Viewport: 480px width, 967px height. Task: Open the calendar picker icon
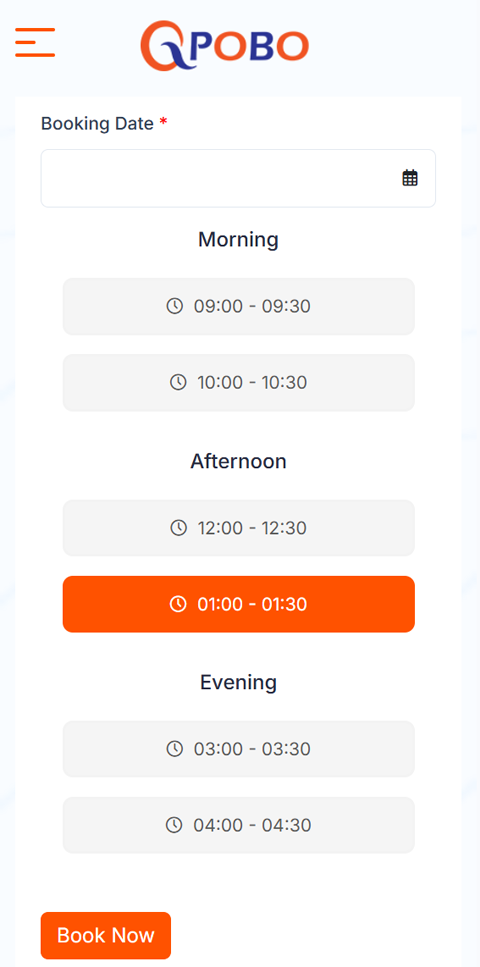[x=410, y=178]
